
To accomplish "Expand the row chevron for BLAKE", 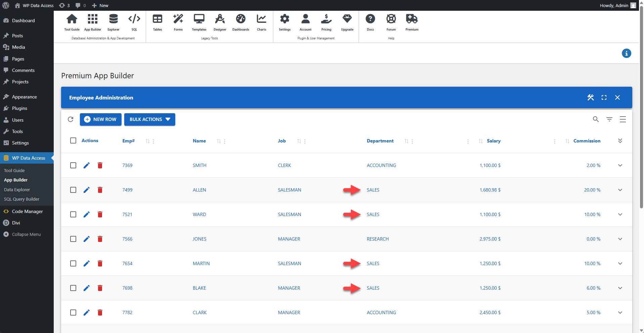I will [620, 288].
